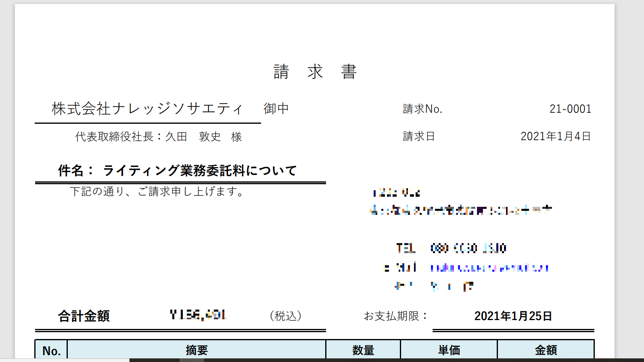
Task: Click the (税込) tax-included note
Action: coord(286,316)
